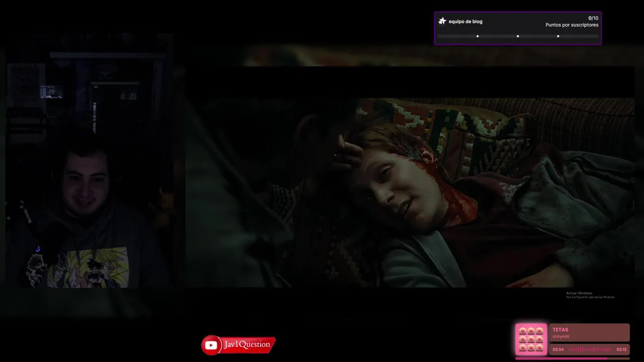Click the Activar Windows notice

pos(590,295)
